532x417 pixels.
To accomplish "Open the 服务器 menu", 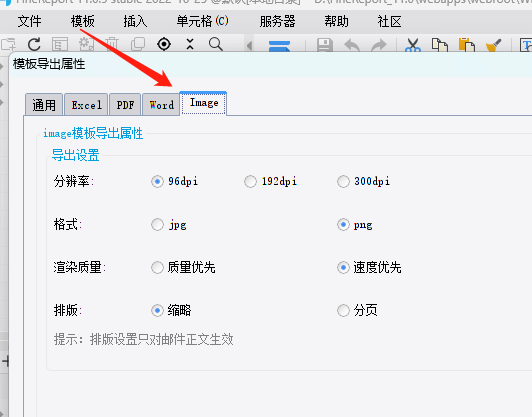I will click(x=278, y=22).
